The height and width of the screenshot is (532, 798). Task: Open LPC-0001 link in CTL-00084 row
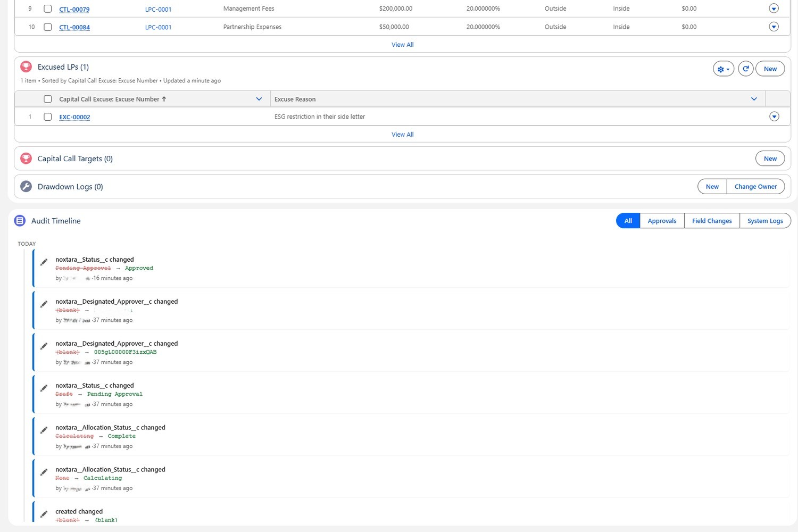point(159,28)
